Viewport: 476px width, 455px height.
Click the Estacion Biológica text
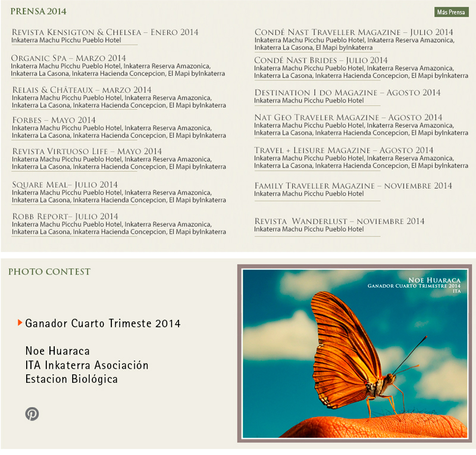pyautogui.click(x=71, y=379)
